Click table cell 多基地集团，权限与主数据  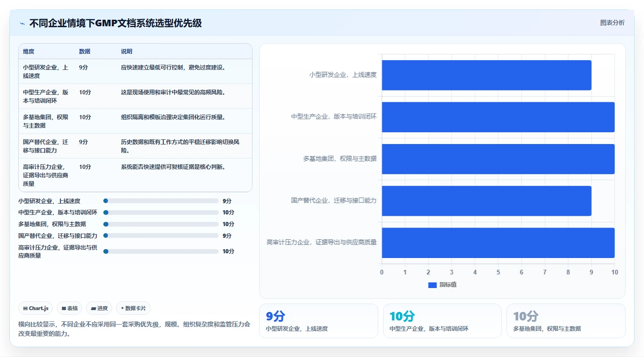click(x=46, y=121)
